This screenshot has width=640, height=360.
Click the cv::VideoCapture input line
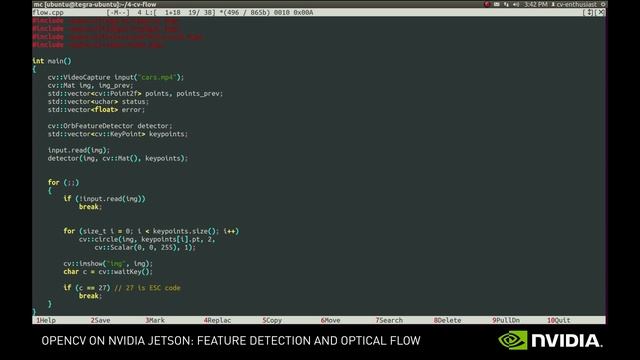coord(116,77)
